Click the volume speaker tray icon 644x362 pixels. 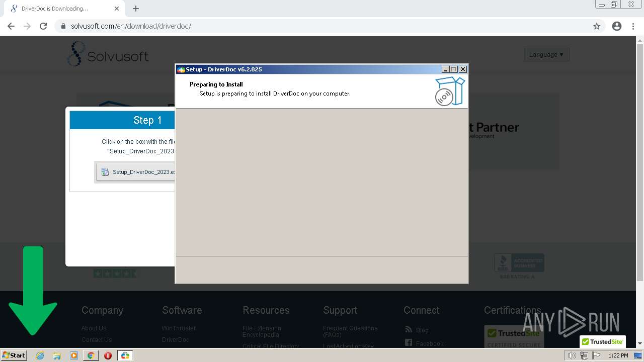(x=572, y=355)
